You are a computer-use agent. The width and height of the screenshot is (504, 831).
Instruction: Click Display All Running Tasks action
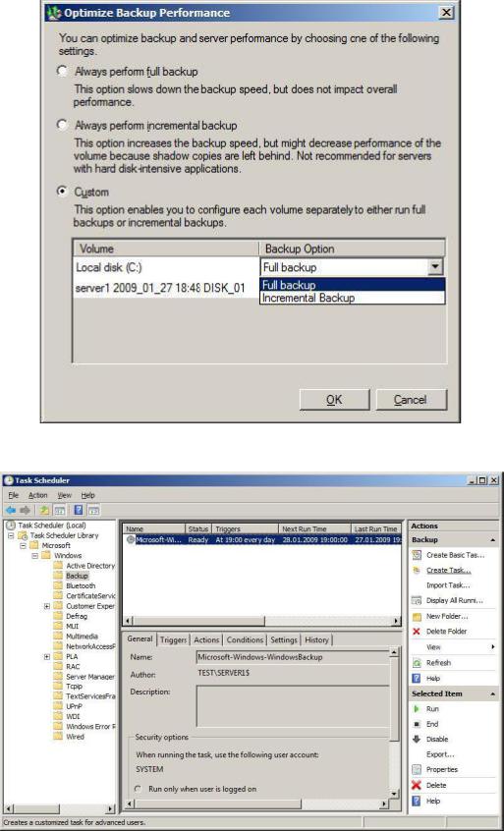coord(455,600)
